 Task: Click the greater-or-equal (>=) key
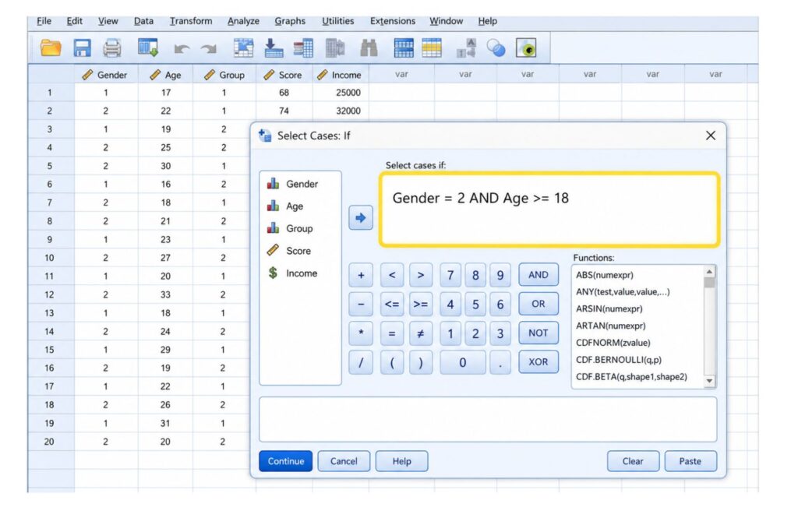click(x=420, y=304)
